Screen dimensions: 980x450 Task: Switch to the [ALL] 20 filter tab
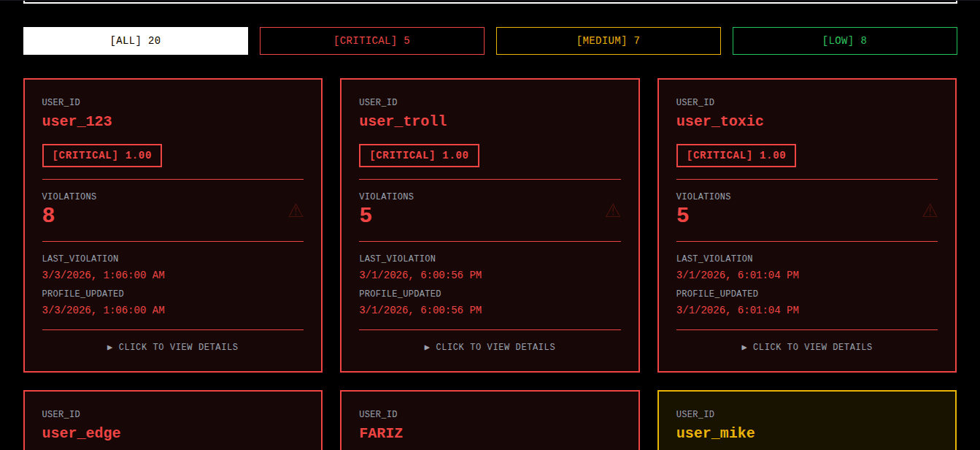coord(136,40)
